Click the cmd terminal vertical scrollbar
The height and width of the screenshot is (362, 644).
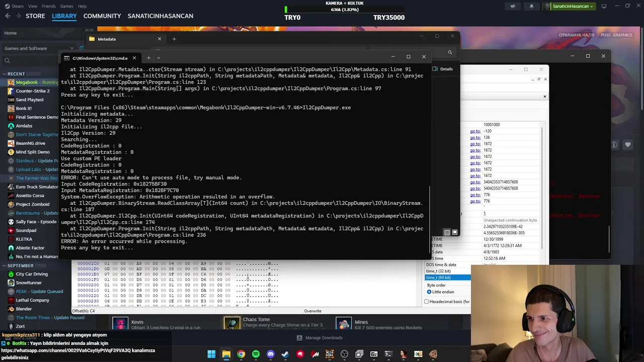[430, 219]
